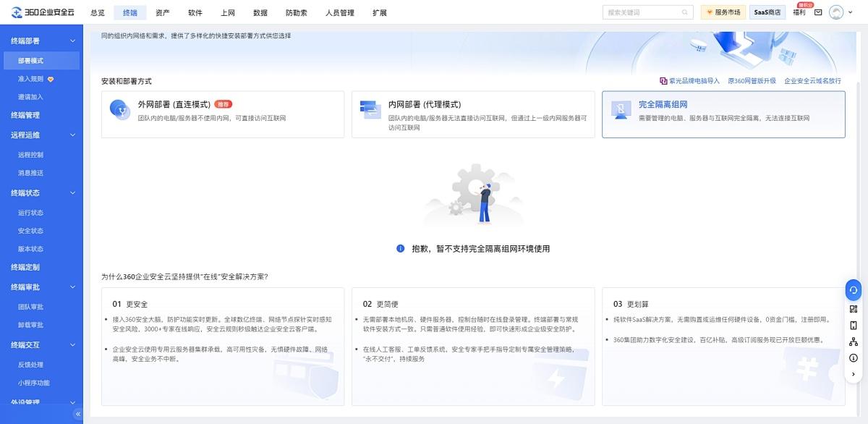This screenshot has height=424, width=868.
Task: Open 反馈处理 in the sidebar
Action: point(31,365)
